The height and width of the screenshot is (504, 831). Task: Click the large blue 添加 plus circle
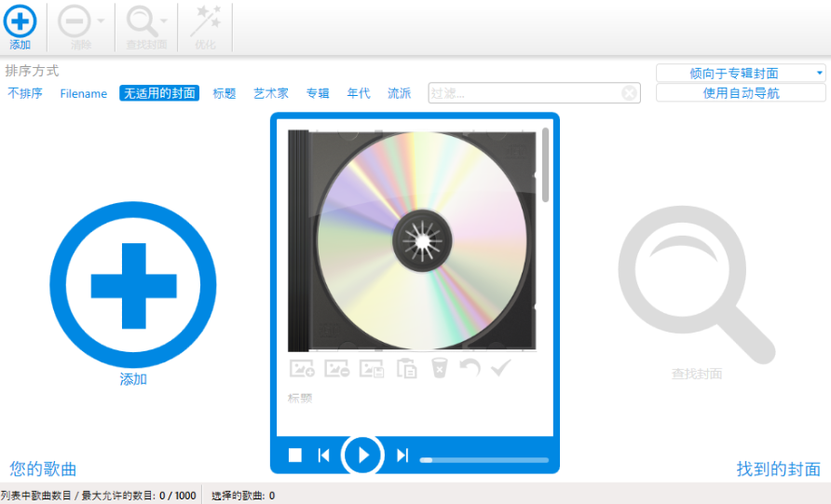point(133,284)
